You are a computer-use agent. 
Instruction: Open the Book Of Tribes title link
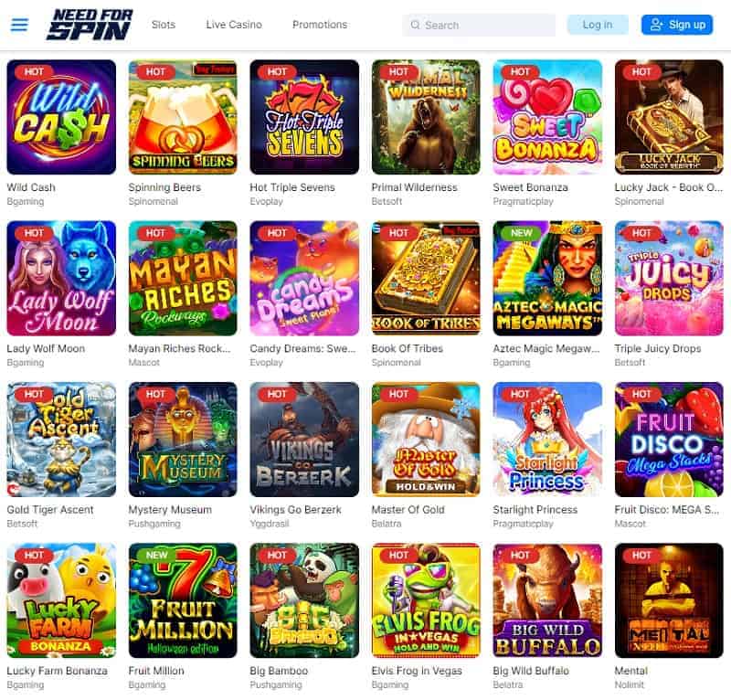tap(407, 348)
